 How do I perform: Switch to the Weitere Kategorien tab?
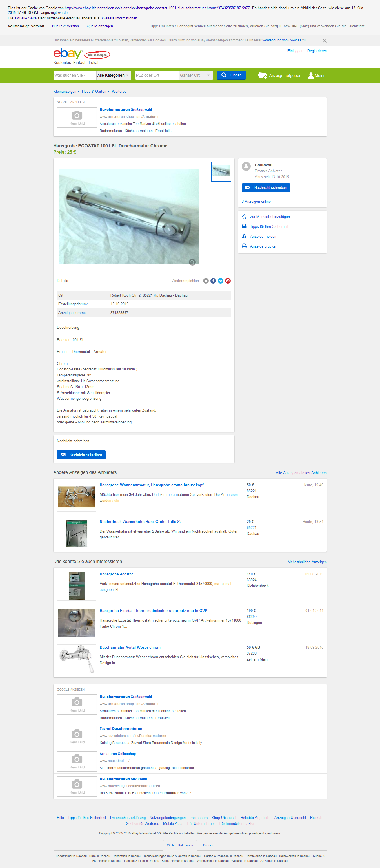180,845
